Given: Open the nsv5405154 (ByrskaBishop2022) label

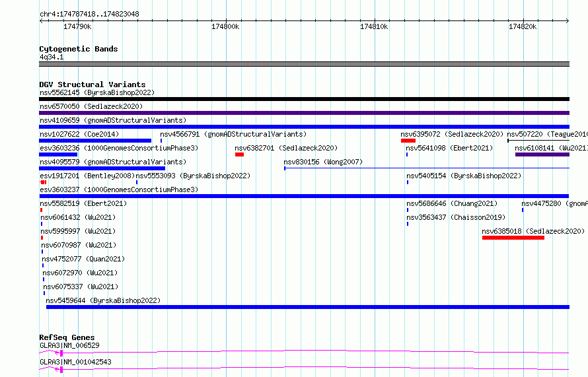Looking at the screenshot, I should click(464, 176).
